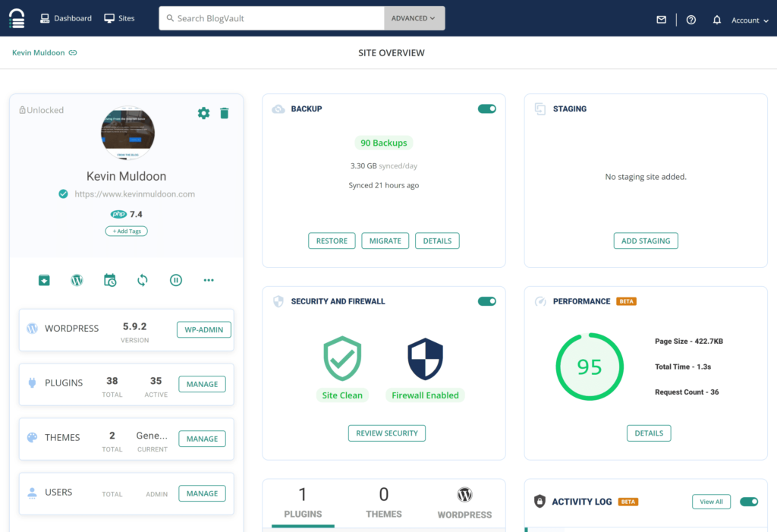
Task: Click the Performance gauge icon
Action: click(540, 301)
